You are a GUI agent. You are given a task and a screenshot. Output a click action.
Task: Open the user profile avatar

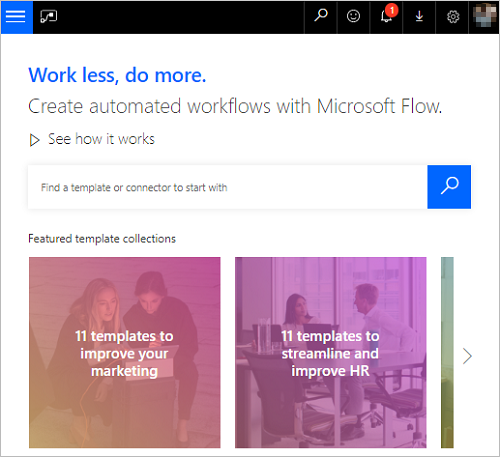point(484,15)
